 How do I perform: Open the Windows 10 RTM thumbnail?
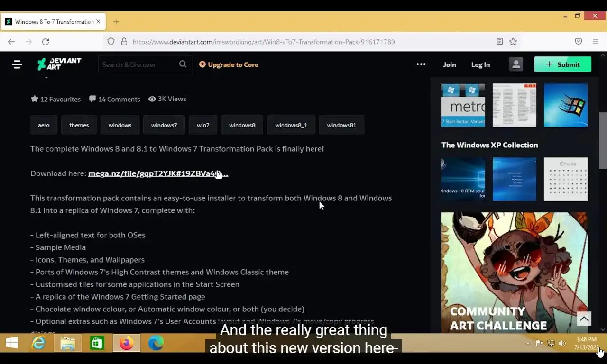(x=463, y=179)
